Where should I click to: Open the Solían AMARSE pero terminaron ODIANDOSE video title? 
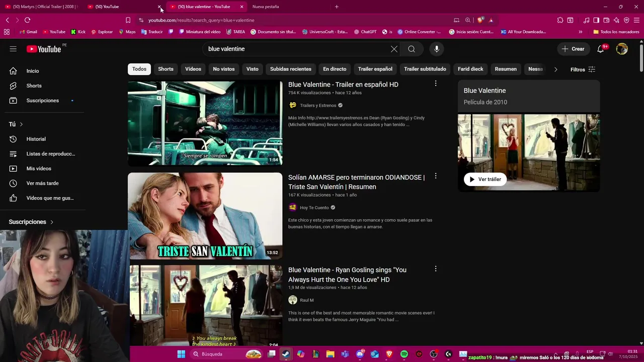[356, 182]
